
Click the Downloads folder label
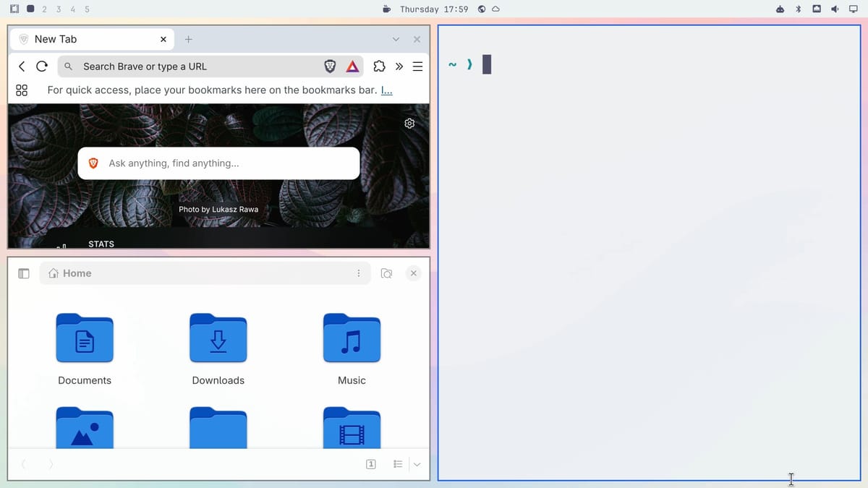click(x=218, y=380)
